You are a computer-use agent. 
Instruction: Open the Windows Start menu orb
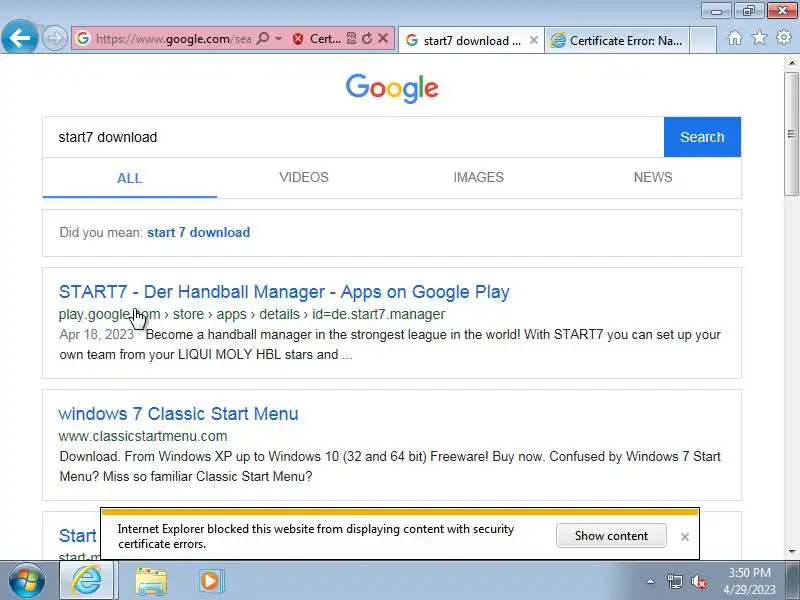(27, 581)
